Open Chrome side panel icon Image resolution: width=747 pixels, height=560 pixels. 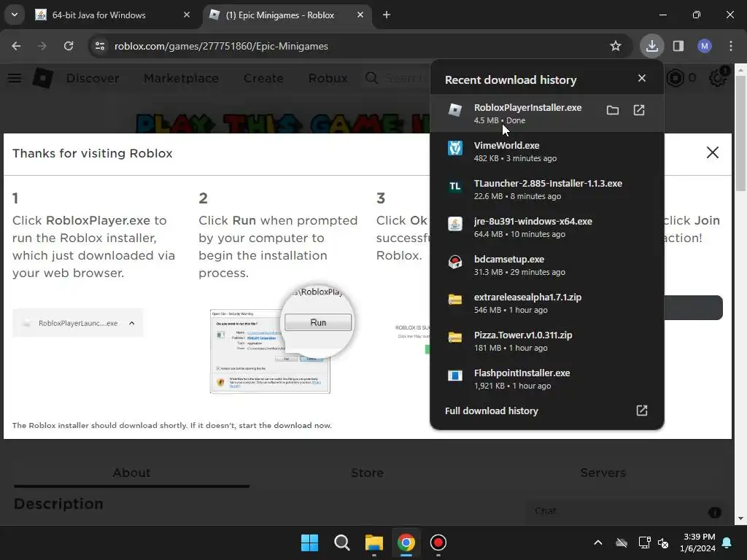[678, 46]
